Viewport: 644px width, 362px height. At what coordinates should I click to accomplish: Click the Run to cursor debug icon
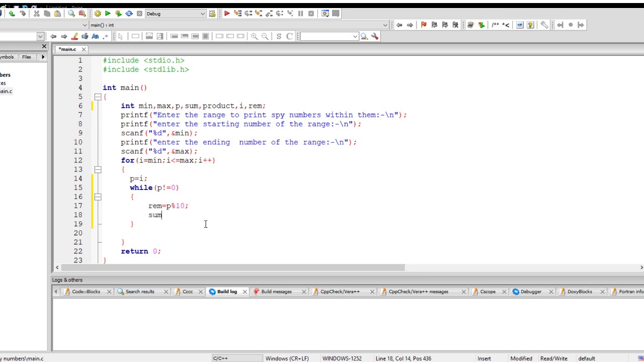click(237, 14)
